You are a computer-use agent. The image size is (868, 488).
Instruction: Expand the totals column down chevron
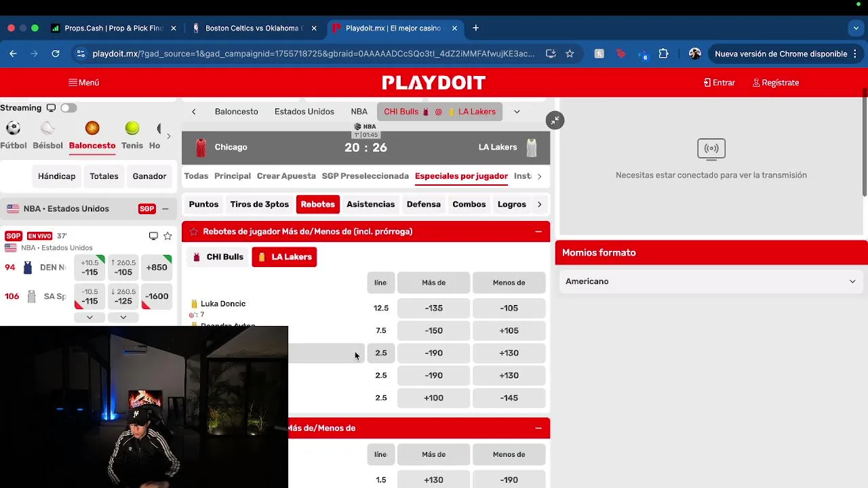pos(123,317)
